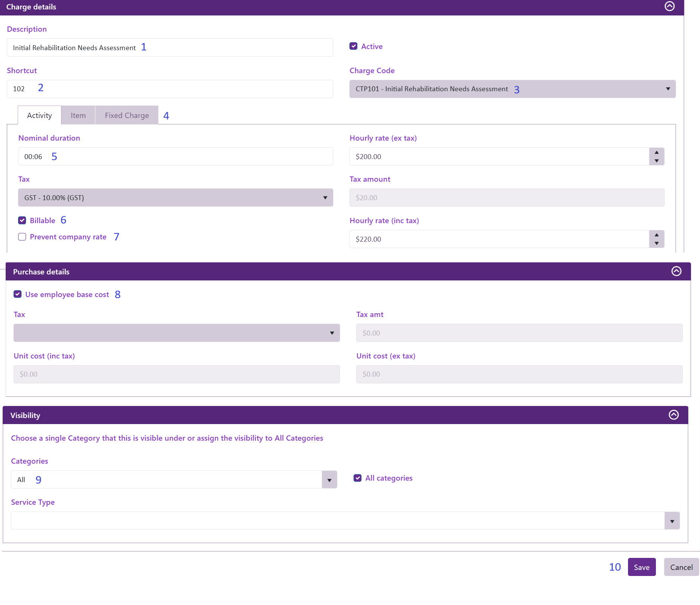The image size is (700, 605).
Task: Disable Use employee base cost
Action: point(18,294)
